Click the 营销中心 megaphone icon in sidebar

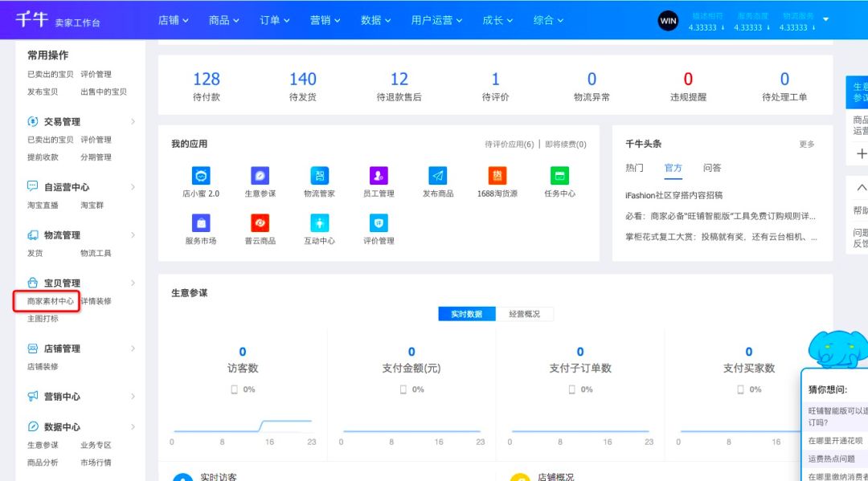coord(33,396)
